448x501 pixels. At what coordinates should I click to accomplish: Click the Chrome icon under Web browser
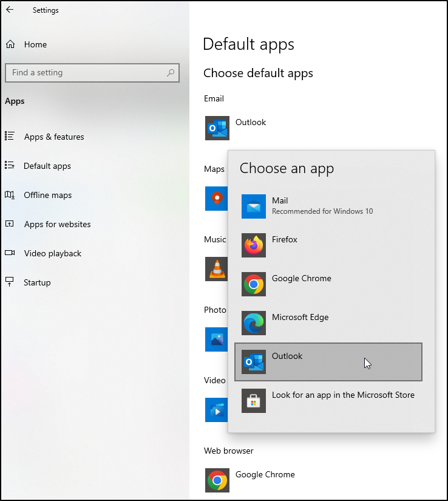217,480
